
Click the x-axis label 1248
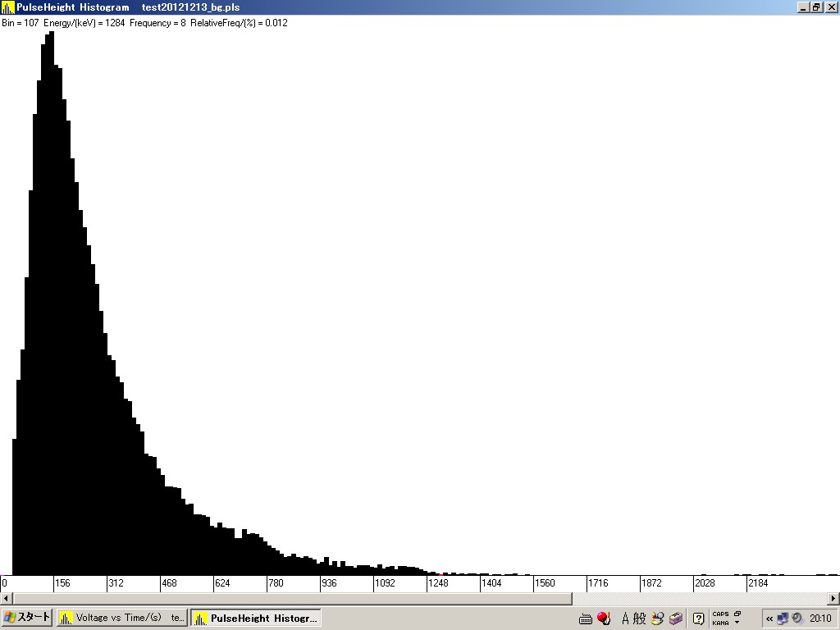pos(438,583)
